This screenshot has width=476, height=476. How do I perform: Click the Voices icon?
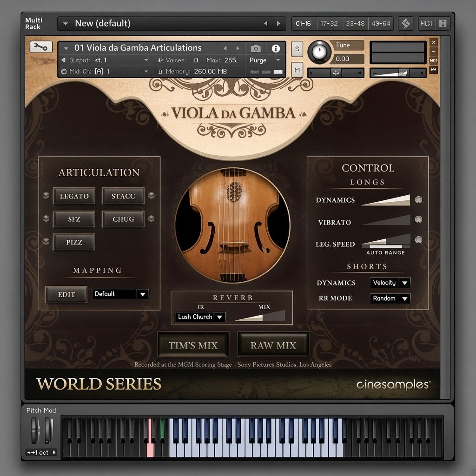[160, 60]
